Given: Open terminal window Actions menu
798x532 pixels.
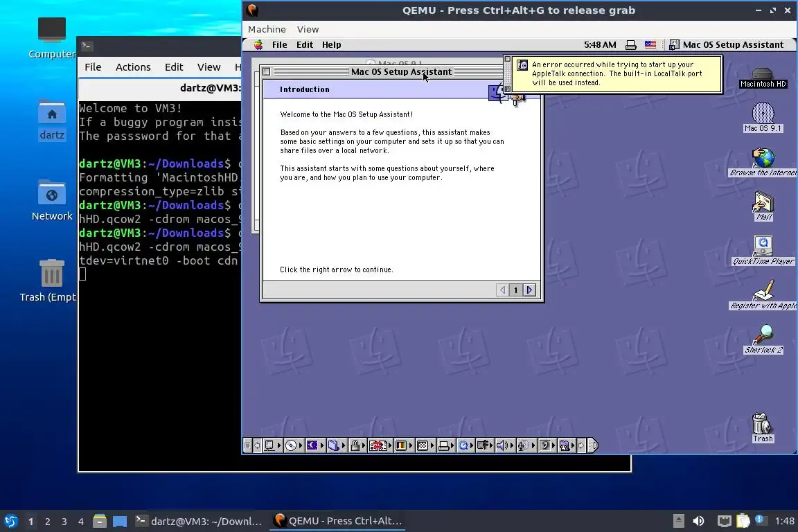Looking at the screenshot, I should tap(133, 67).
